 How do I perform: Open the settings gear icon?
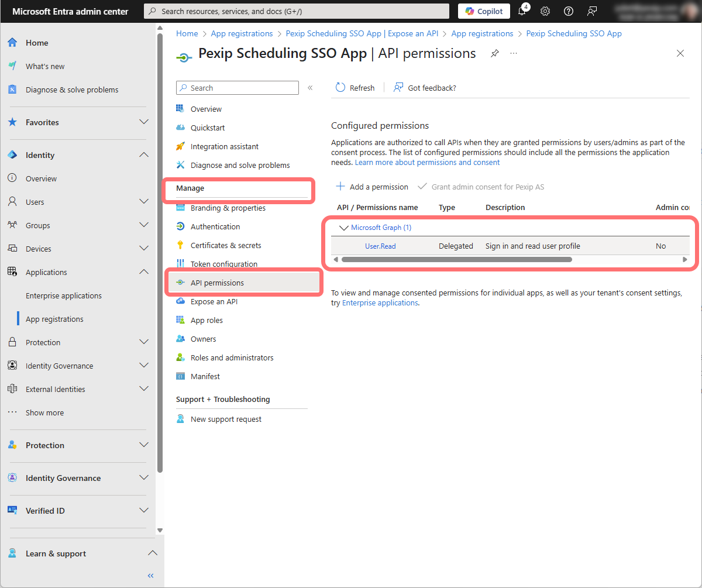545,11
